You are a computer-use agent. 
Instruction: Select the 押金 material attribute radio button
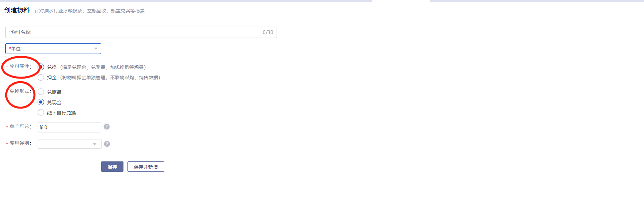(41, 78)
